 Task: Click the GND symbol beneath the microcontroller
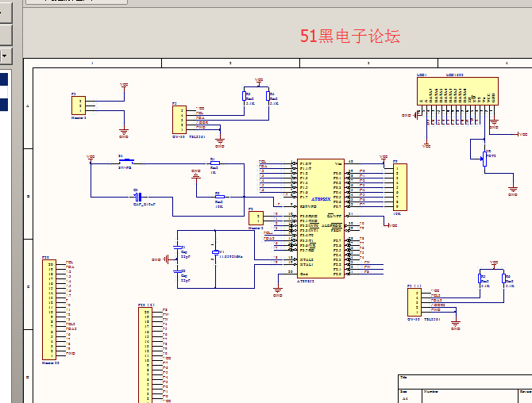pos(278,291)
